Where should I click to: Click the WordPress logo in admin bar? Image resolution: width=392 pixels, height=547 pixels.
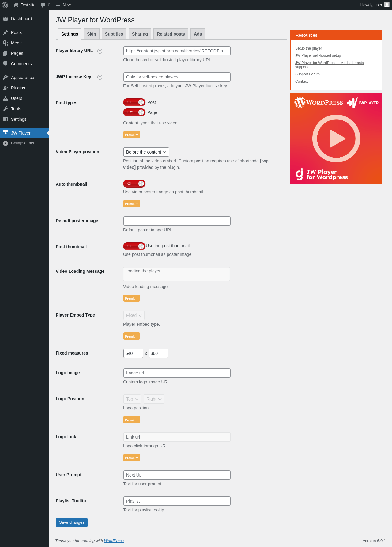coord(5,5)
